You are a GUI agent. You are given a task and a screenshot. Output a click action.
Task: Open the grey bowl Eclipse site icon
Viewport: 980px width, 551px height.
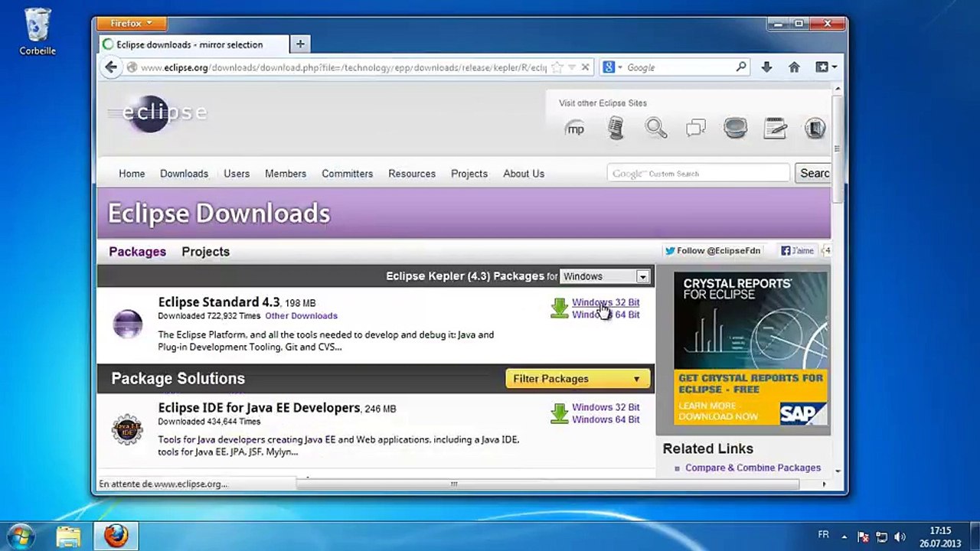click(x=735, y=128)
